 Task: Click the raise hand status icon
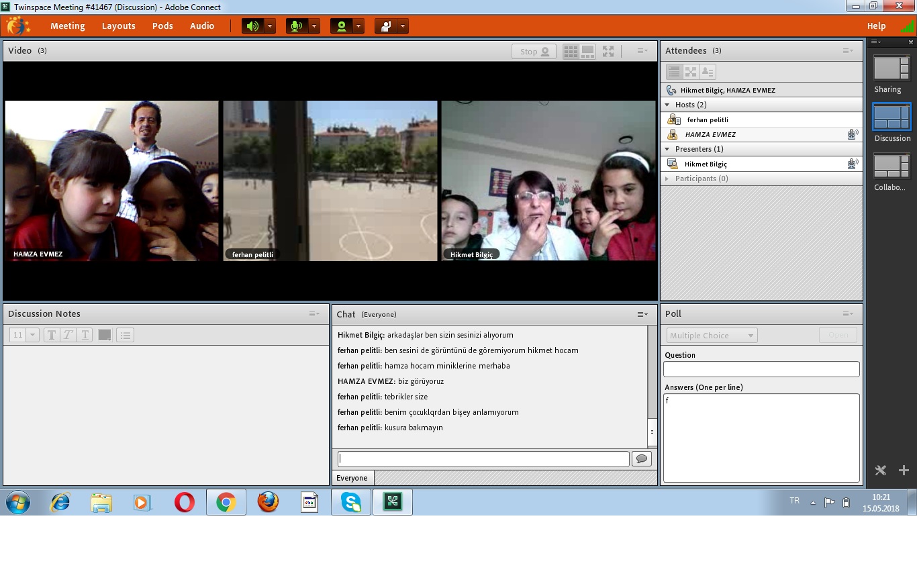point(385,26)
